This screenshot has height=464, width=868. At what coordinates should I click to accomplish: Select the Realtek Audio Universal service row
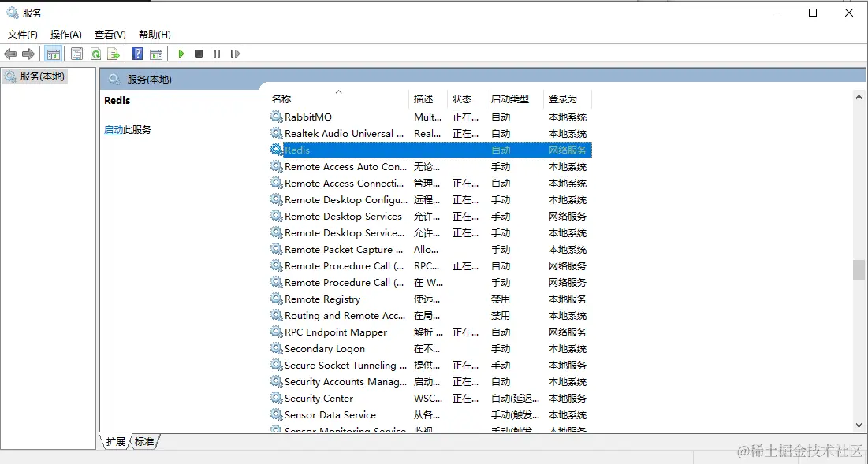point(430,133)
